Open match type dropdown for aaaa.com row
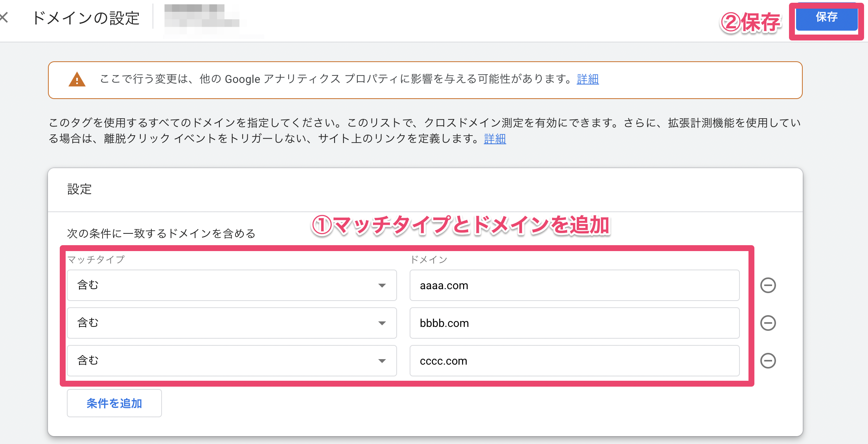This screenshot has height=444, width=868. [231, 285]
